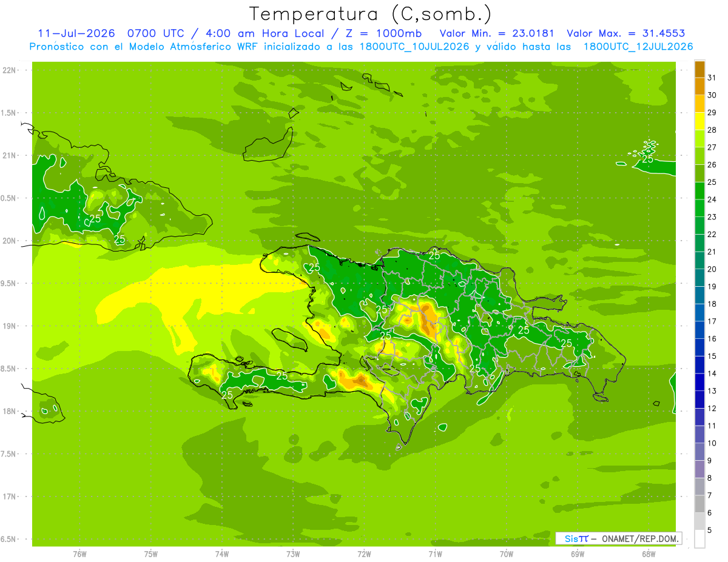This screenshot has width=728, height=562.
Task: Click the yellow legend swatch between 28 and 29
Action: tap(699, 121)
